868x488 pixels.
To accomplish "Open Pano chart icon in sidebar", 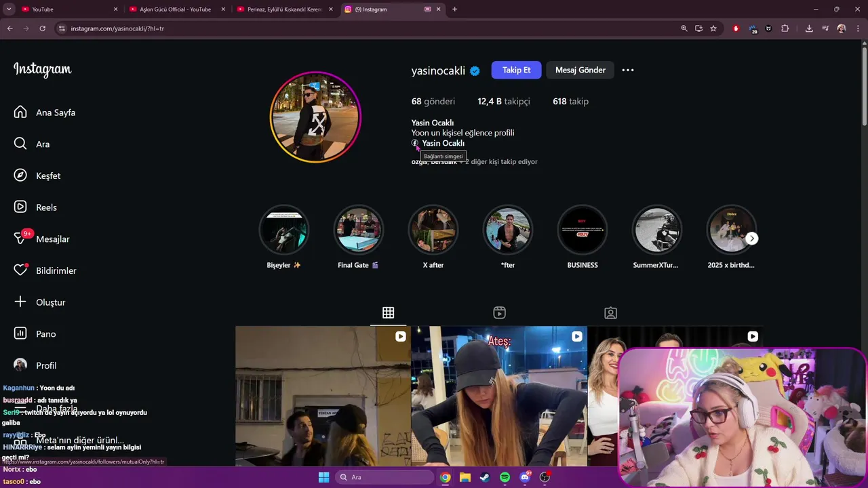I will (20, 333).
